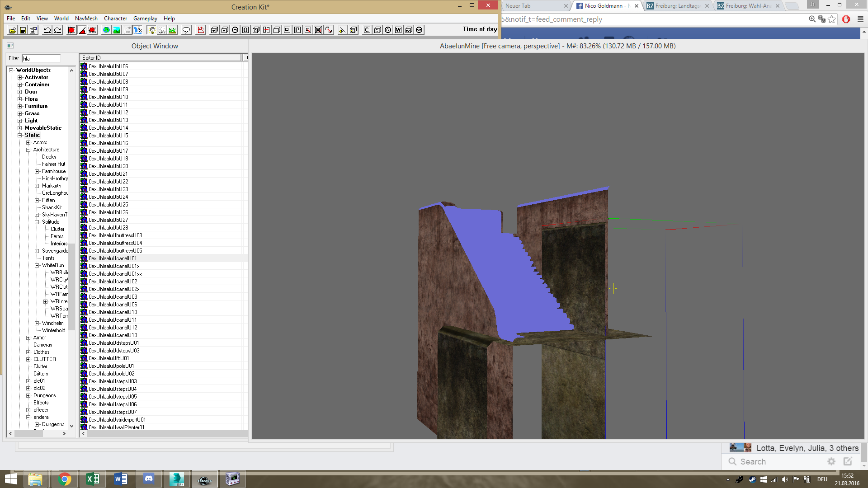Collapse the Solitude tree node
This screenshot has width=868, height=488.
point(37,222)
